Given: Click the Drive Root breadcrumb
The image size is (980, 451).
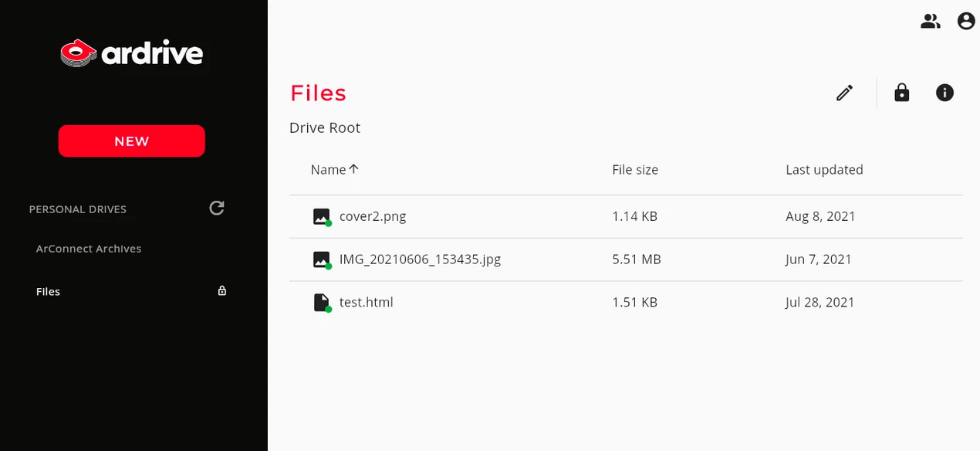Looking at the screenshot, I should click(x=325, y=128).
